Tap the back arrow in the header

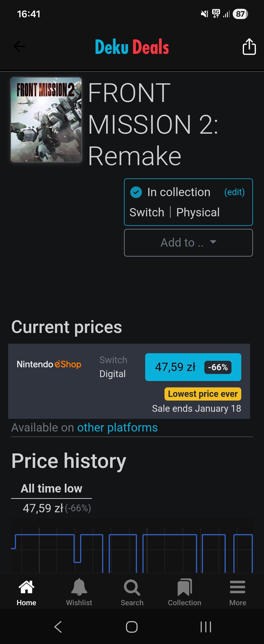(19, 47)
